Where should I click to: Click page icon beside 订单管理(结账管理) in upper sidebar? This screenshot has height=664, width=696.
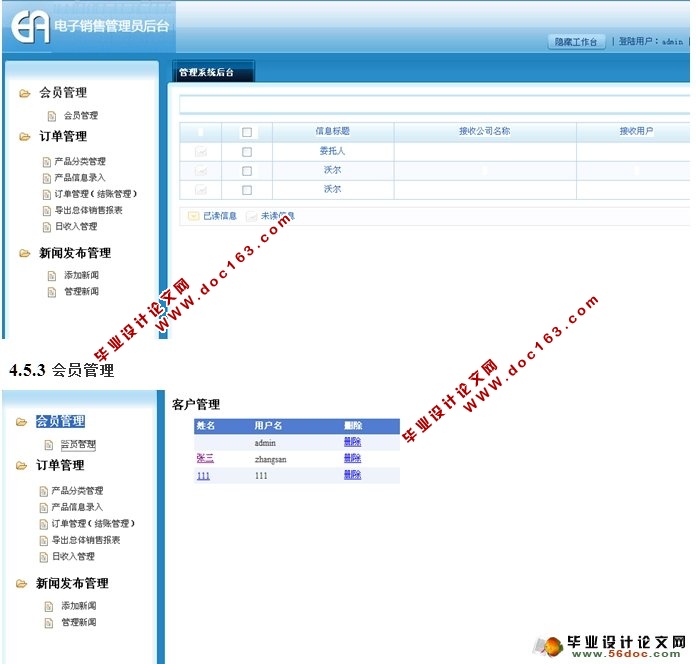[x=47, y=195]
